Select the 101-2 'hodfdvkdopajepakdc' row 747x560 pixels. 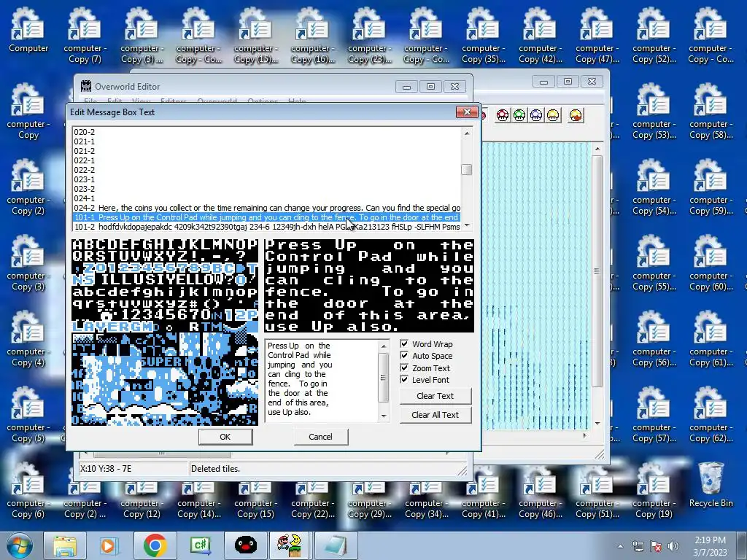[267, 227]
